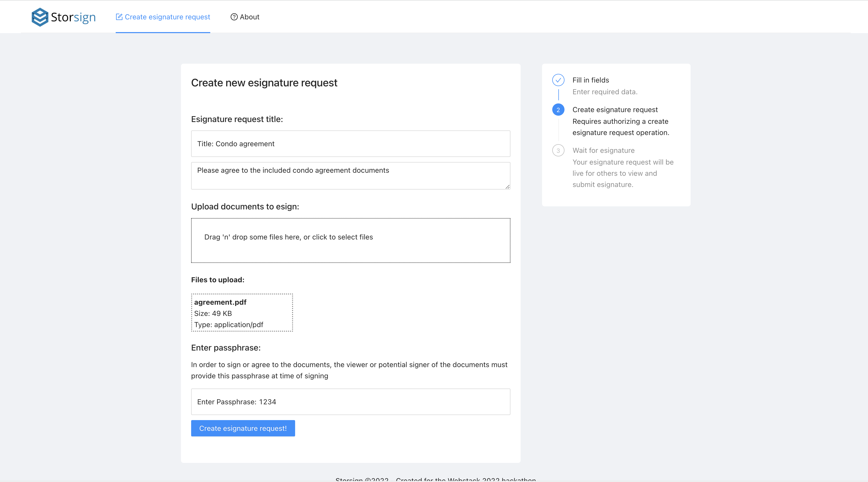Click the blue step 2 circle icon
This screenshot has height=482, width=868.
tap(558, 110)
